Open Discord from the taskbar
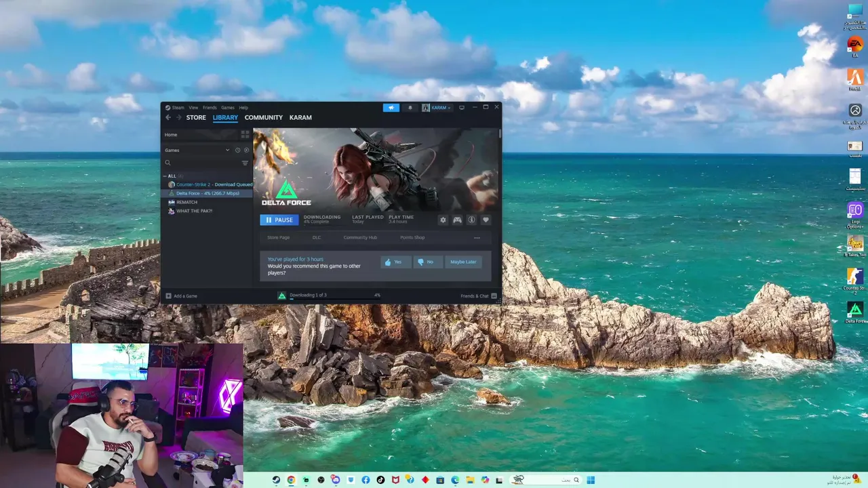This screenshot has width=868, height=488. click(x=336, y=480)
